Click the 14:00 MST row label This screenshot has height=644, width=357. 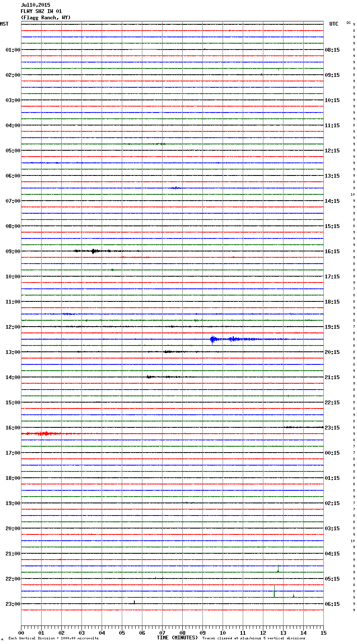click(x=13, y=377)
